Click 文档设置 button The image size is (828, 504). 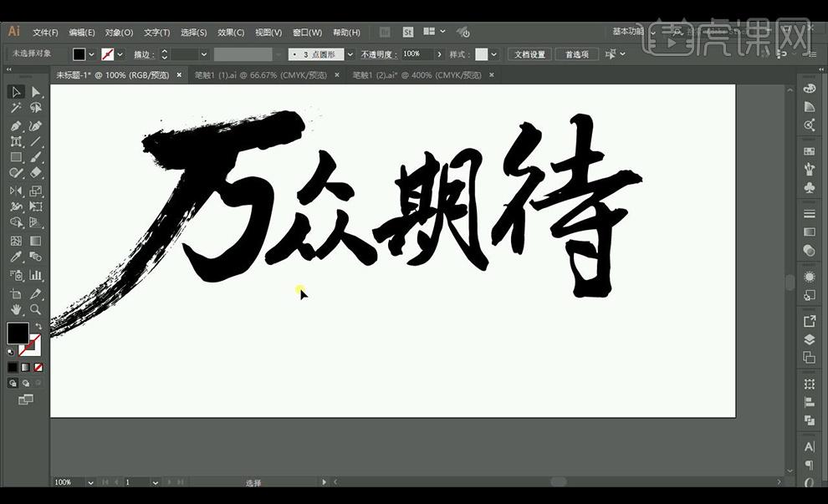point(529,54)
